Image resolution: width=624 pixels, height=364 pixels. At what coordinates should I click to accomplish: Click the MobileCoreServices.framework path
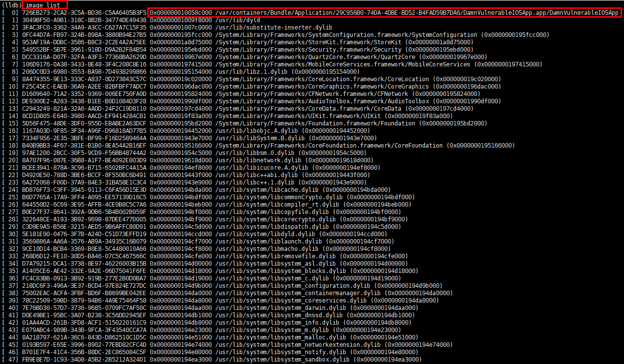coord(342,64)
